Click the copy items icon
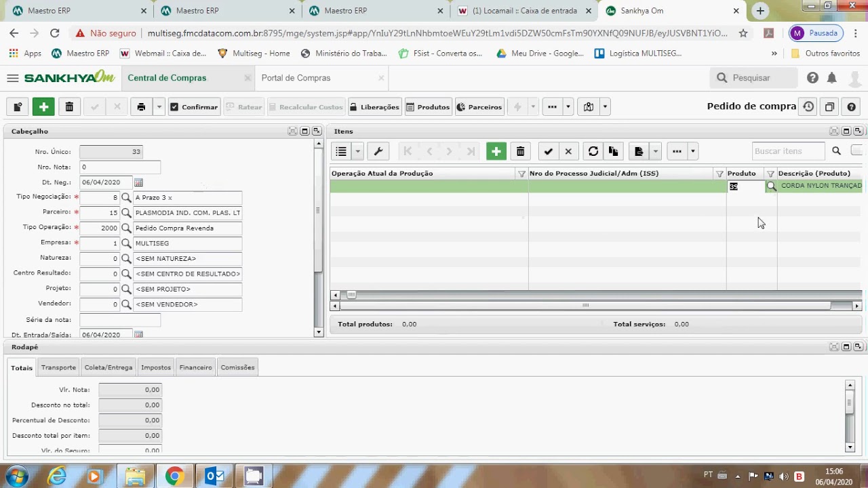Viewport: 868px width, 488px height. [x=613, y=151]
